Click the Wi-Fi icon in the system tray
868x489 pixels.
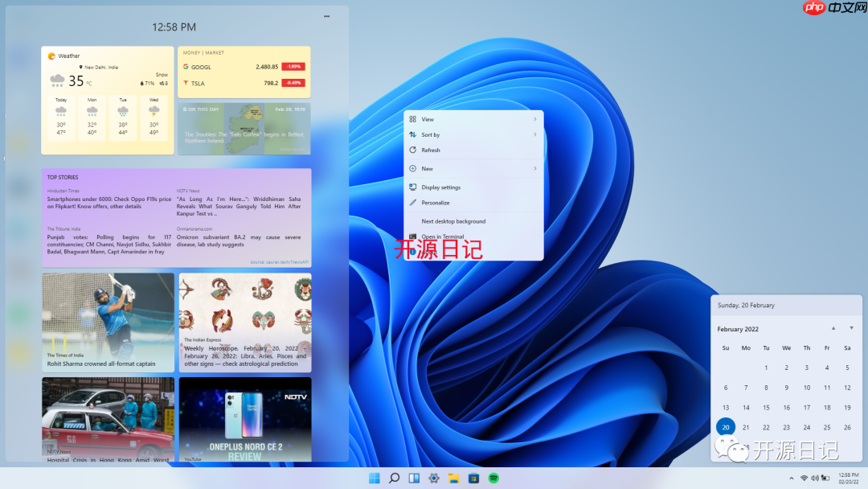[x=804, y=478]
